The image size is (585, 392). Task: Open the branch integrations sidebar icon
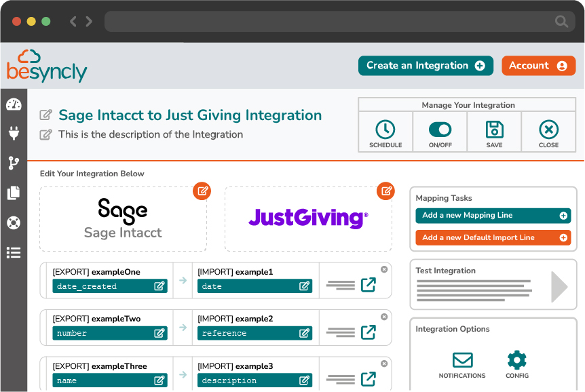click(14, 163)
